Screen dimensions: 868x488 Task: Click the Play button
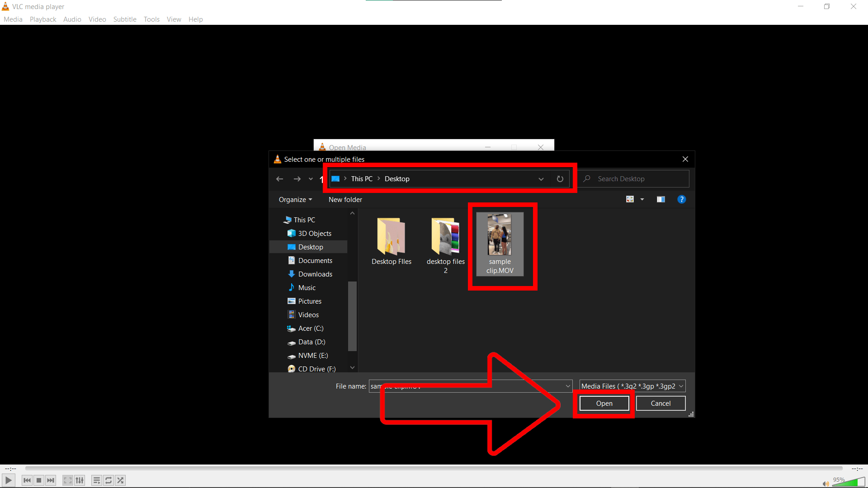(8, 480)
